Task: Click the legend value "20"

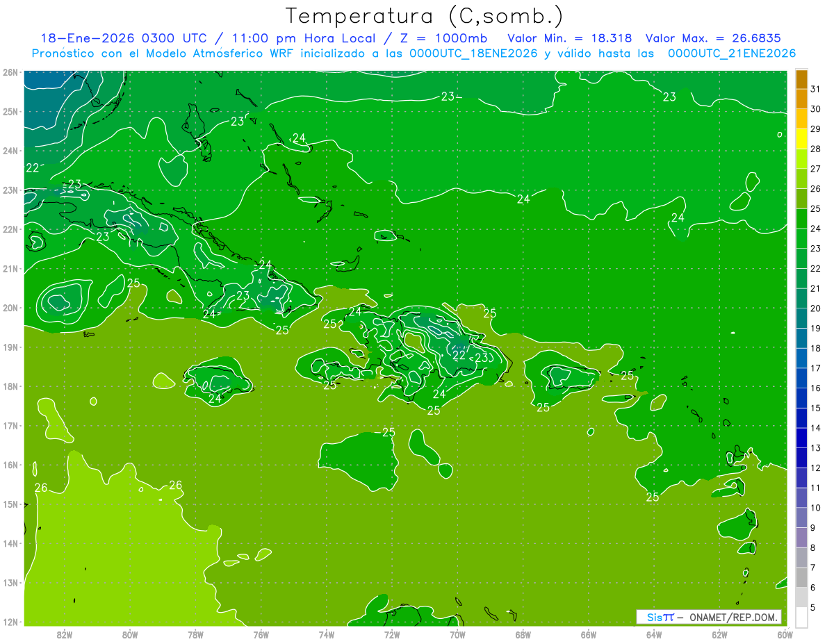Action: point(815,308)
